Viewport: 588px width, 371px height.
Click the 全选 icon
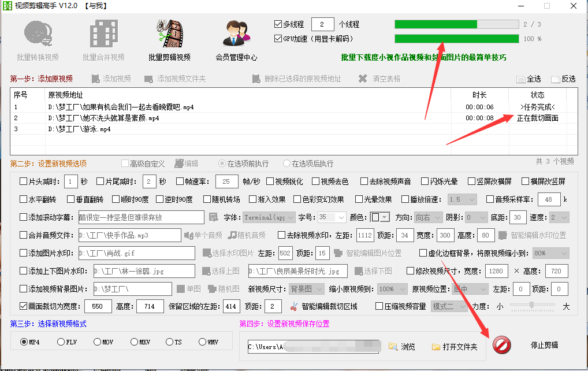(x=520, y=79)
